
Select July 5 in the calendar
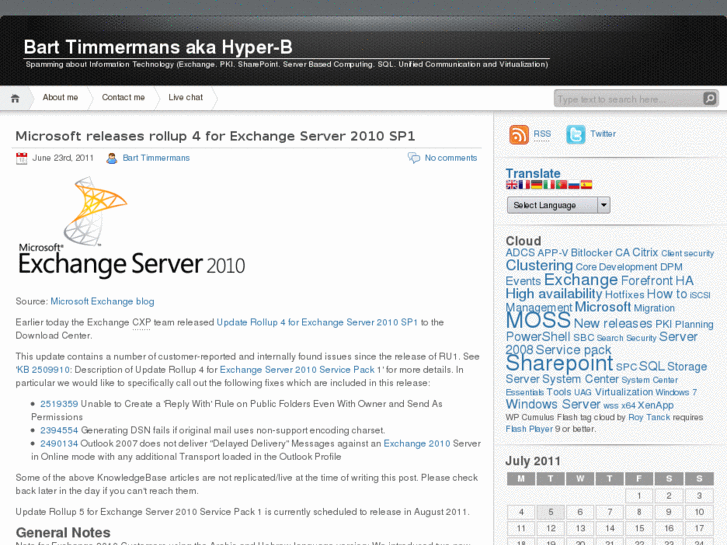click(550, 512)
